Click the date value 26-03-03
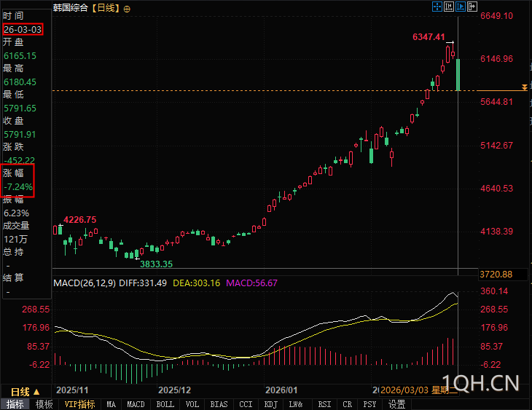 point(23,30)
